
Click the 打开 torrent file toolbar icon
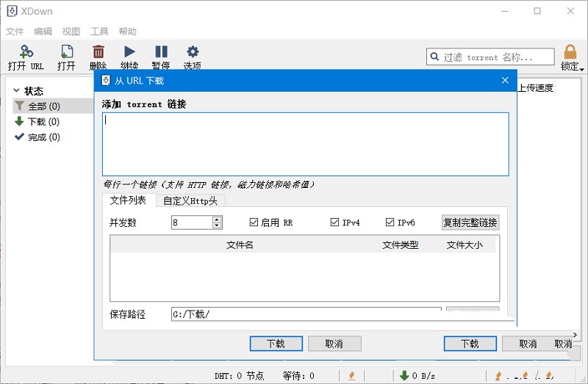[x=67, y=51]
